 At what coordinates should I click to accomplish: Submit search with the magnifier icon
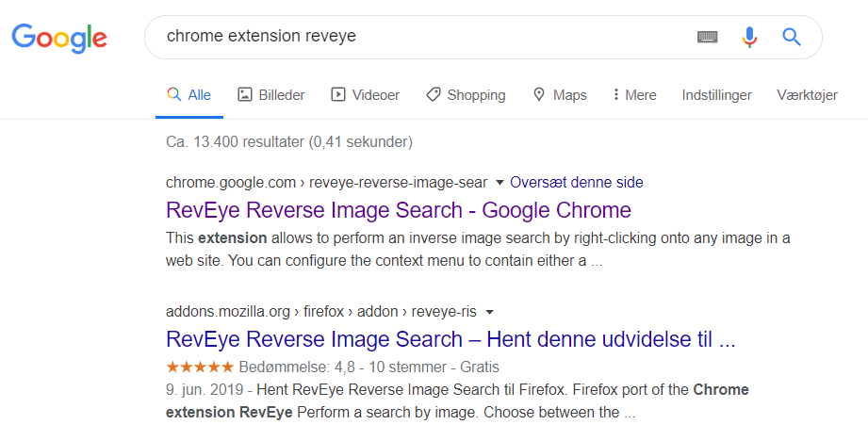coord(791,37)
